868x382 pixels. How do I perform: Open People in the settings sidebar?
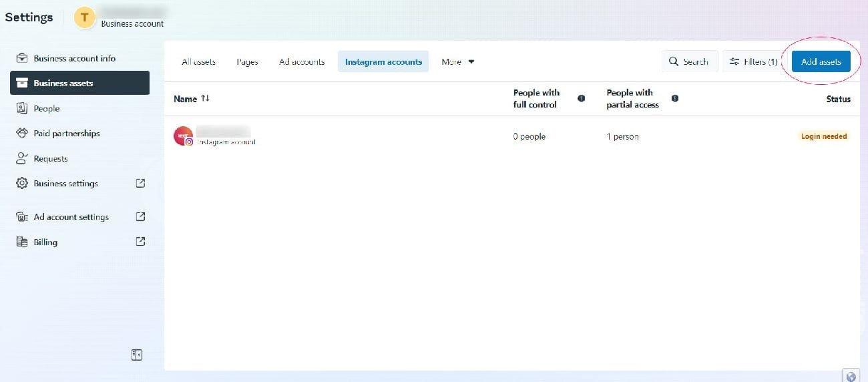click(47, 108)
